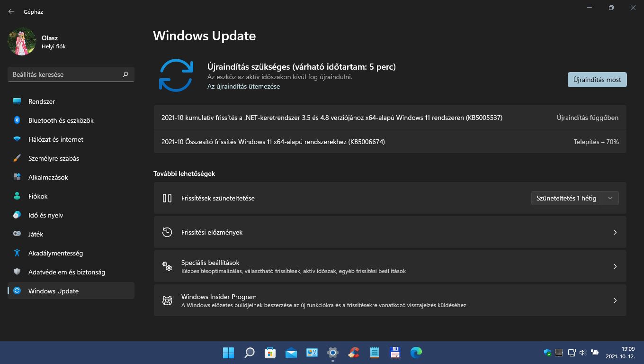Image resolution: width=644 pixels, height=364 pixels.
Task: Click the Settings gear in the taskbar
Action: tap(333, 353)
